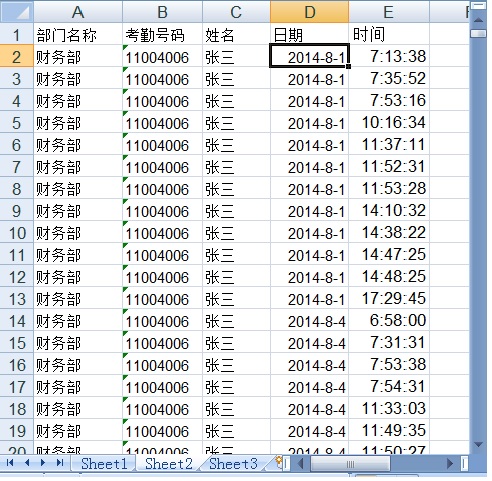Select time cell 7:13:38
The width and height of the screenshot is (492, 481).
tap(389, 56)
